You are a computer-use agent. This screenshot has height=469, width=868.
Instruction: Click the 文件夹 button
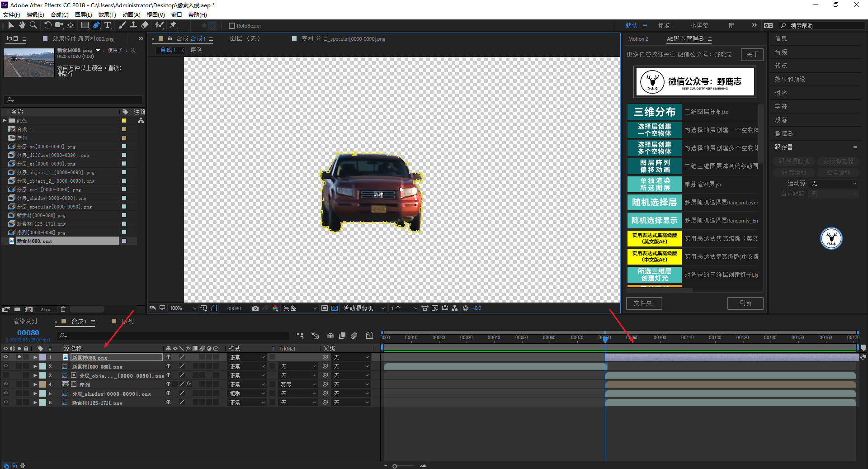(644, 303)
